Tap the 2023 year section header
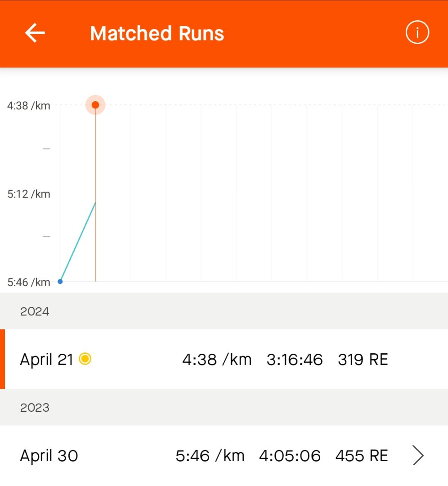This screenshot has height=486, width=448. point(224,407)
